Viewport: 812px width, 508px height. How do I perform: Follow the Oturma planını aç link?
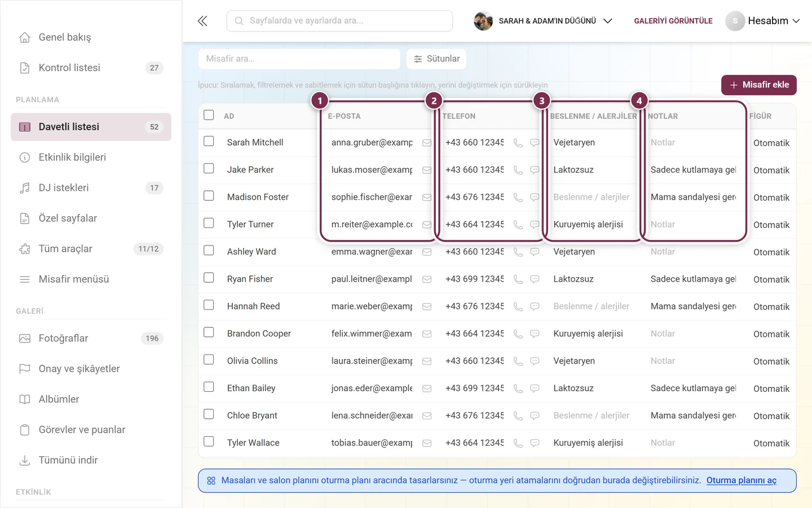click(742, 480)
